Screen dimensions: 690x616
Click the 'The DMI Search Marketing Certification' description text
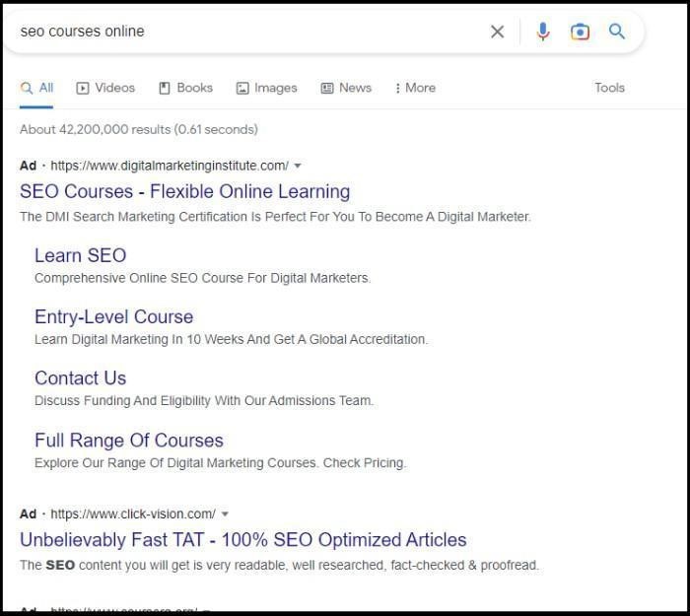point(275,217)
